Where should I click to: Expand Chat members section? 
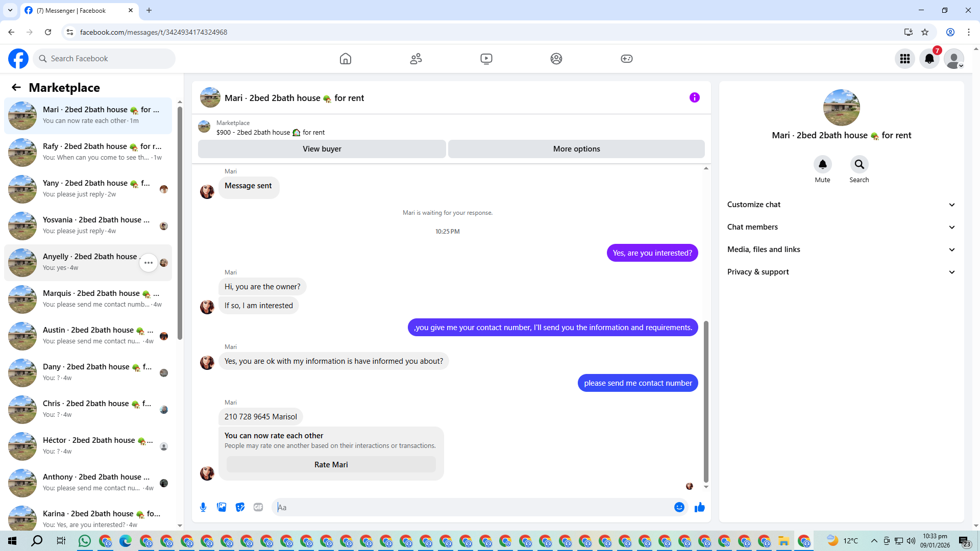pos(841,227)
